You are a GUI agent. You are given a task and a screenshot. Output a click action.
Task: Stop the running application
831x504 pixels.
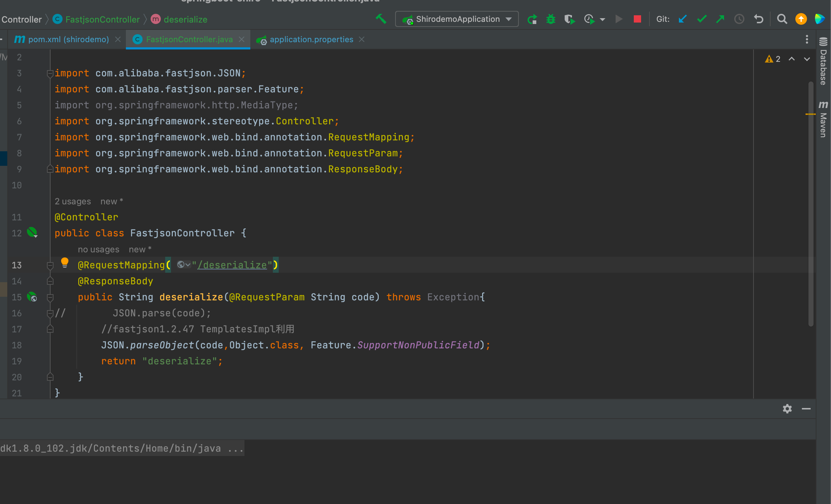point(637,19)
